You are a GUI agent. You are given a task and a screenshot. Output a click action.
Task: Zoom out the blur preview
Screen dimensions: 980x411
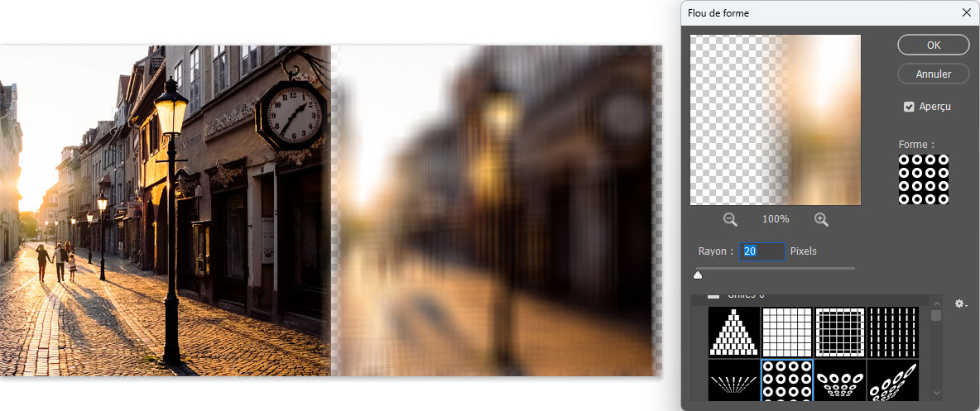click(x=730, y=219)
